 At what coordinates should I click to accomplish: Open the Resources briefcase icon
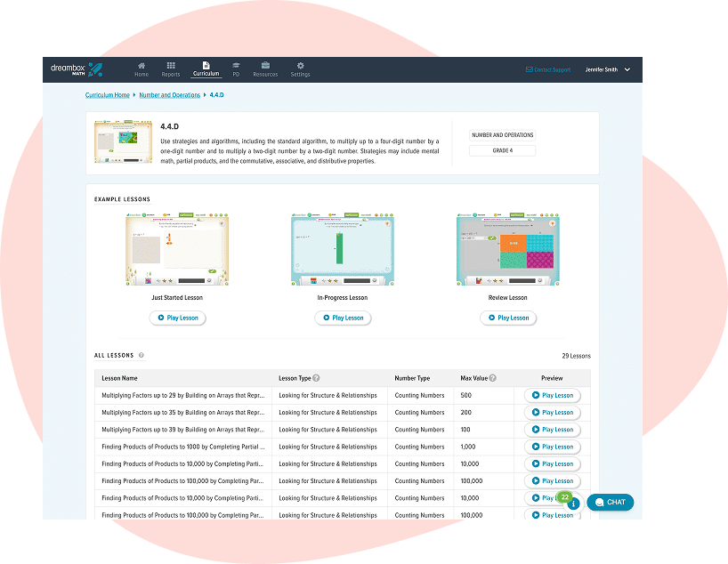pos(265,68)
